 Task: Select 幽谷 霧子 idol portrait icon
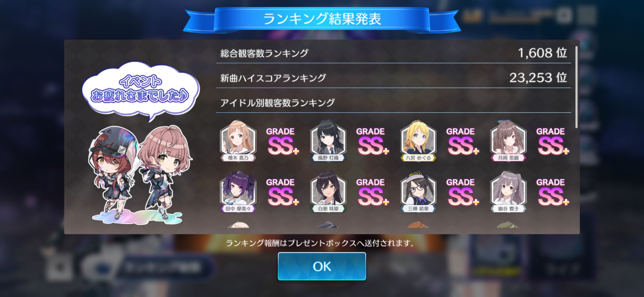coord(508,192)
